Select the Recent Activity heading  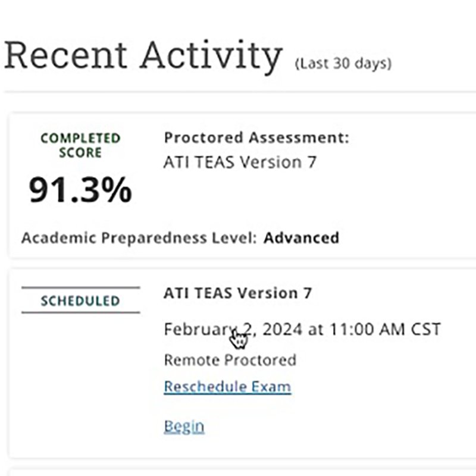(143, 56)
